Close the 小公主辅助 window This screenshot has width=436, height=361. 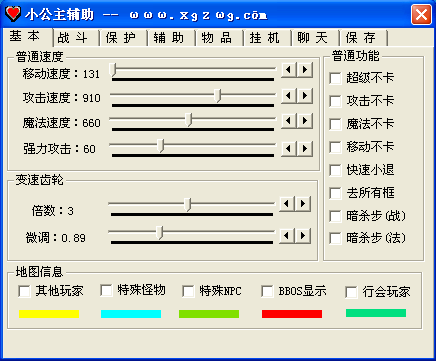[421, 14]
